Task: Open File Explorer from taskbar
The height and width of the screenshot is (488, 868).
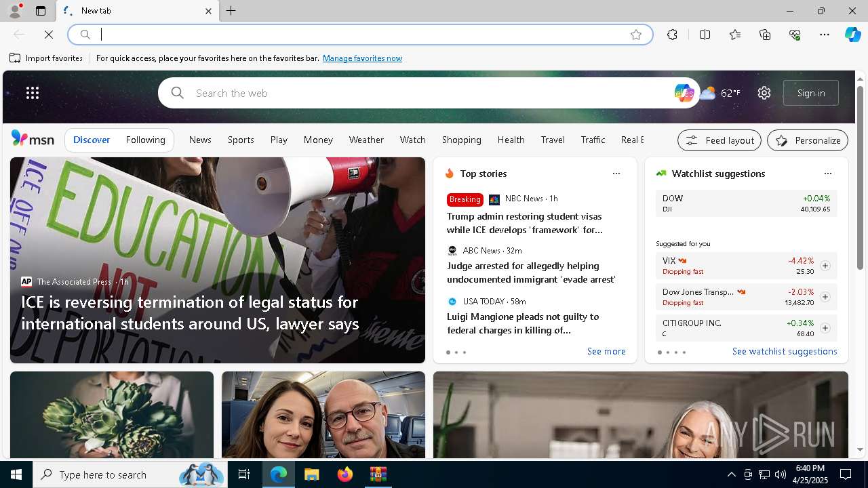Action: point(311,474)
